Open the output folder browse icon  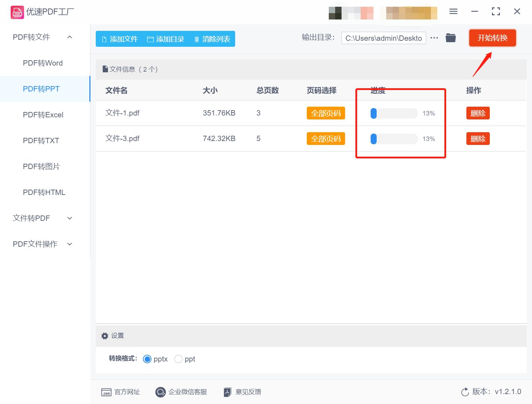450,37
